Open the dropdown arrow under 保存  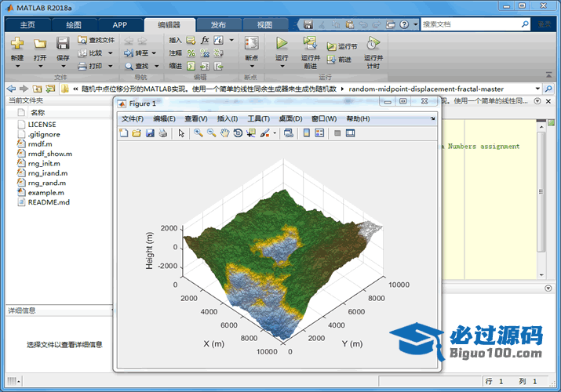point(63,66)
